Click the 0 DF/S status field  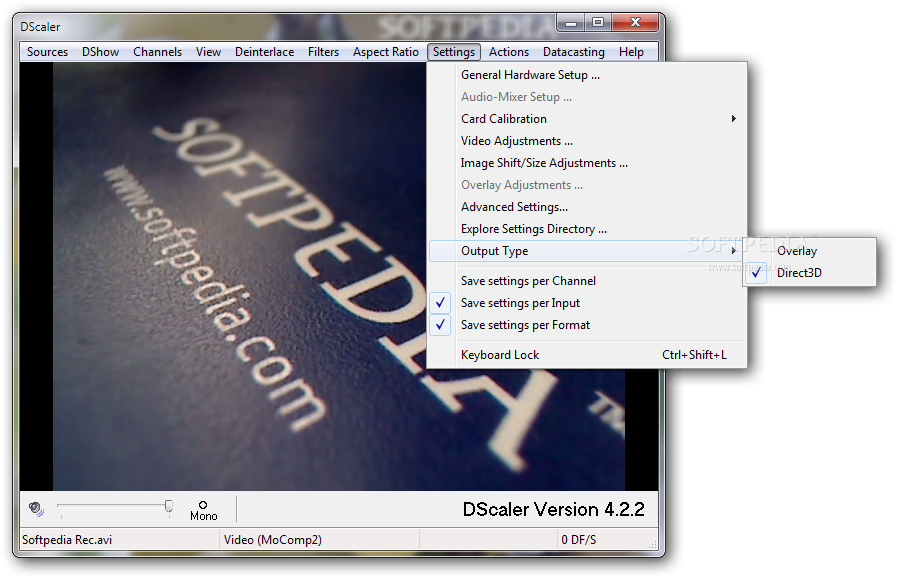coord(578,540)
